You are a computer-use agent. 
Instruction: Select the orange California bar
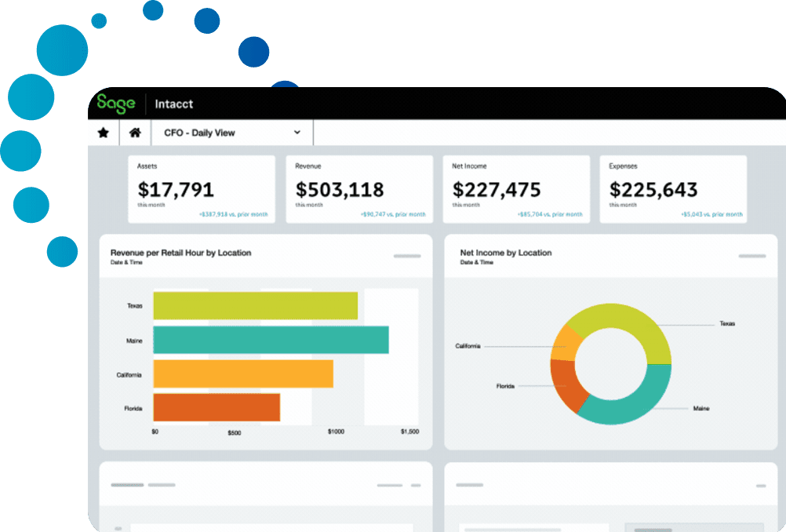point(243,374)
